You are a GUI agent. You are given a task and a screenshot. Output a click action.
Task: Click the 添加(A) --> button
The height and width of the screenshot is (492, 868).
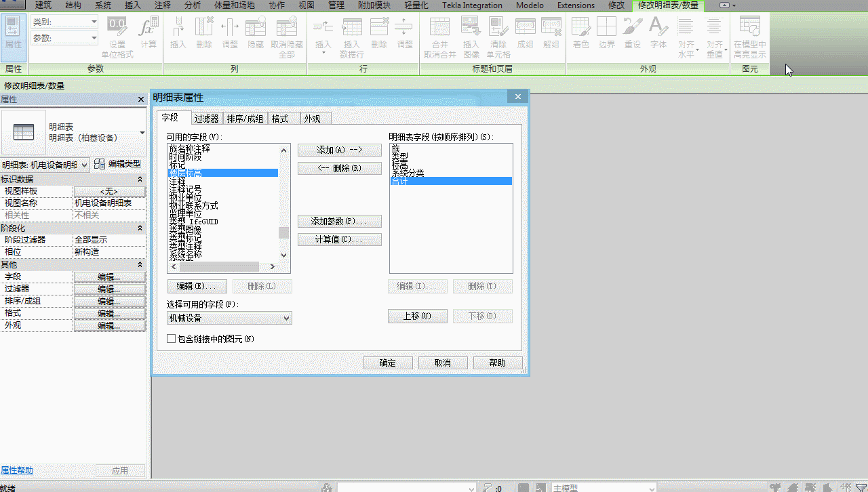[x=340, y=150]
